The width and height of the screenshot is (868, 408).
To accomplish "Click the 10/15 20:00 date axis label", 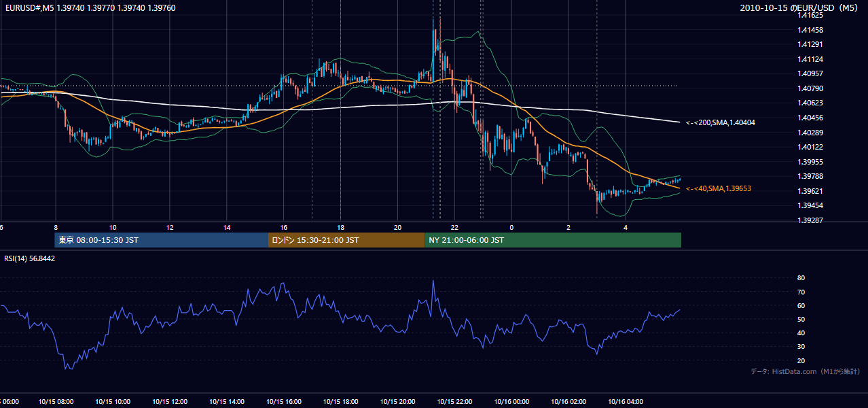I will click(x=398, y=401).
